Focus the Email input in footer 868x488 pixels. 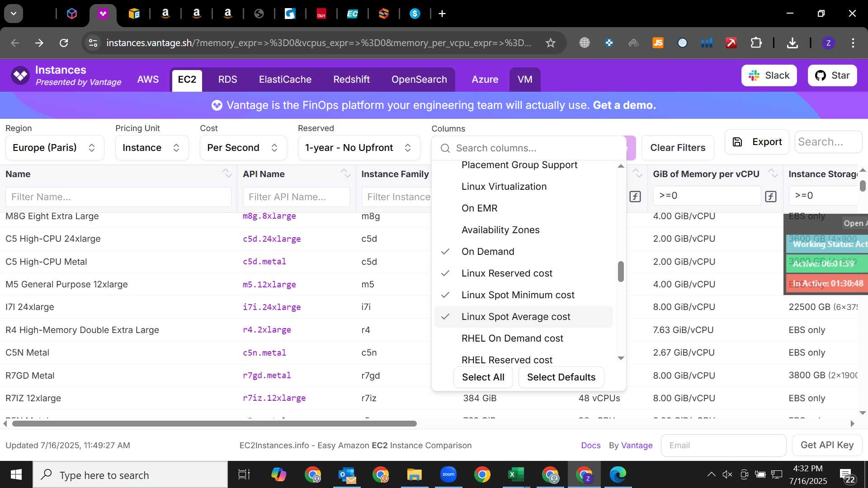point(723,446)
